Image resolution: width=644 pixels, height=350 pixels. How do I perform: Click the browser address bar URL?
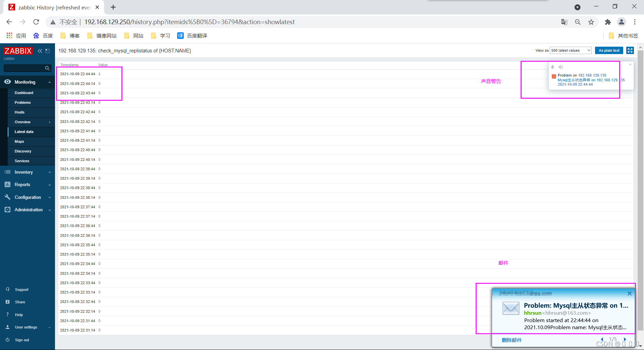[190, 22]
